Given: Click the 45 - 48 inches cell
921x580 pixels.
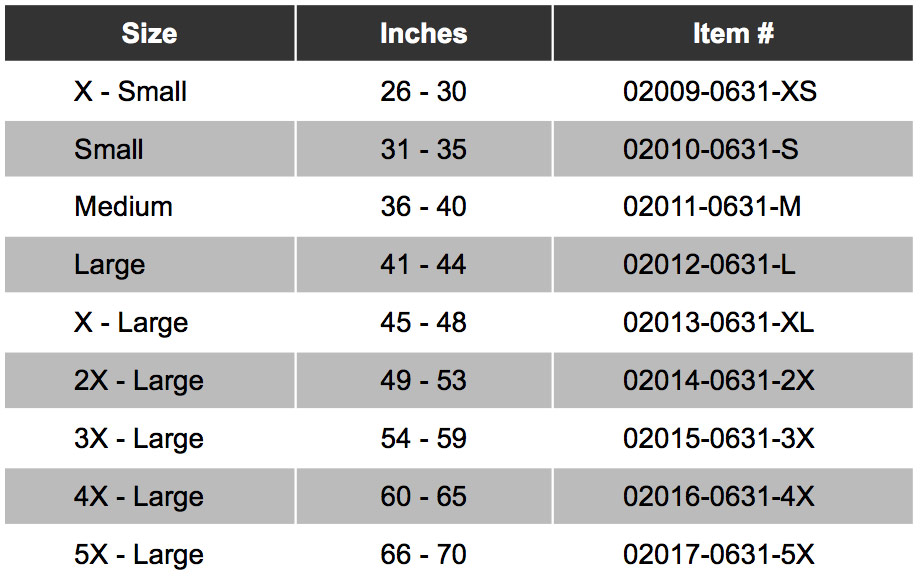Looking at the screenshot, I should (423, 322).
